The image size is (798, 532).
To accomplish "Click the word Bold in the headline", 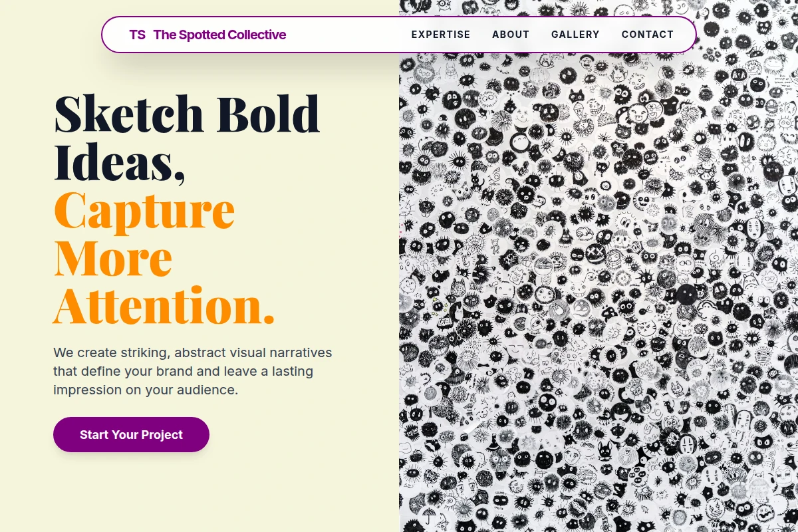I will click(x=268, y=114).
